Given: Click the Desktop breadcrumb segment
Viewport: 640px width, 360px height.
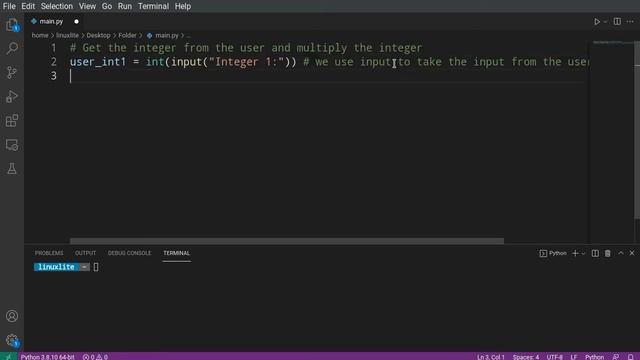Looking at the screenshot, I should (98, 36).
